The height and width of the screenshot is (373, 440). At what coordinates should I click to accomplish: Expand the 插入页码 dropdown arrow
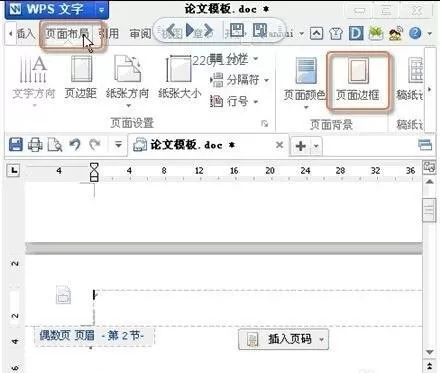[321, 340]
